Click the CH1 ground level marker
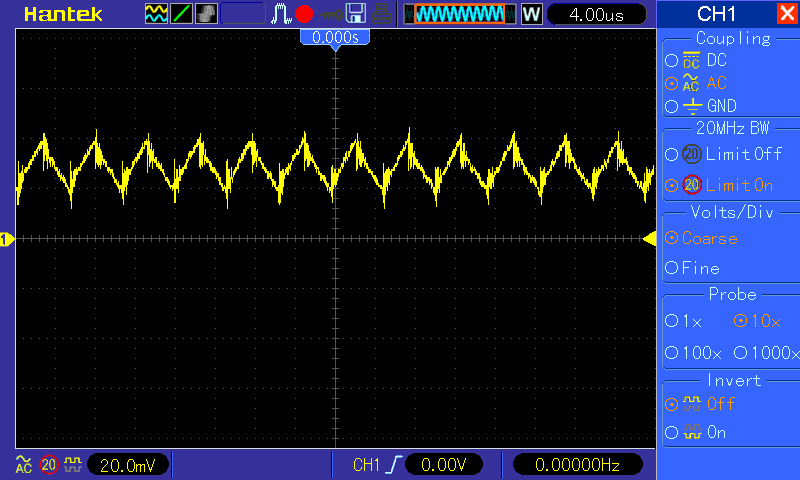Image resolution: width=800 pixels, height=480 pixels. click(6, 239)
